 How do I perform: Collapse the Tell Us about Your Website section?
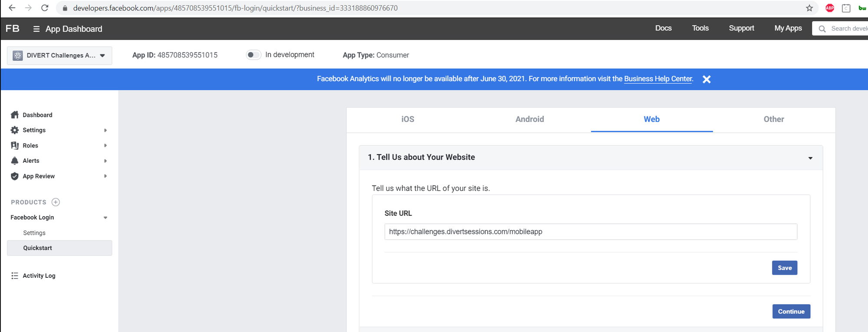(x=810, y=158)
